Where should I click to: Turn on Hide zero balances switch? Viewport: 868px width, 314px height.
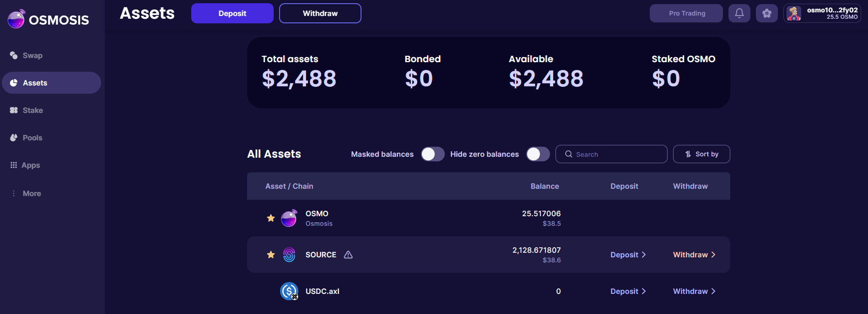tap(538, 154)
